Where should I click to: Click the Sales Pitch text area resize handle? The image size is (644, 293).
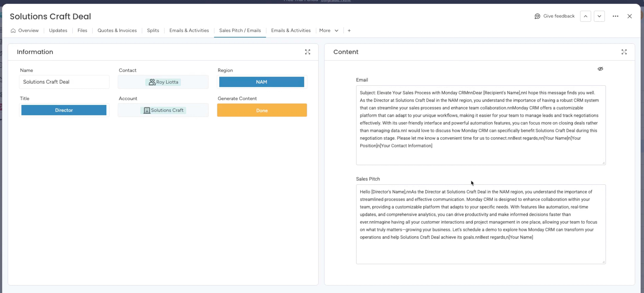point(603,262)
